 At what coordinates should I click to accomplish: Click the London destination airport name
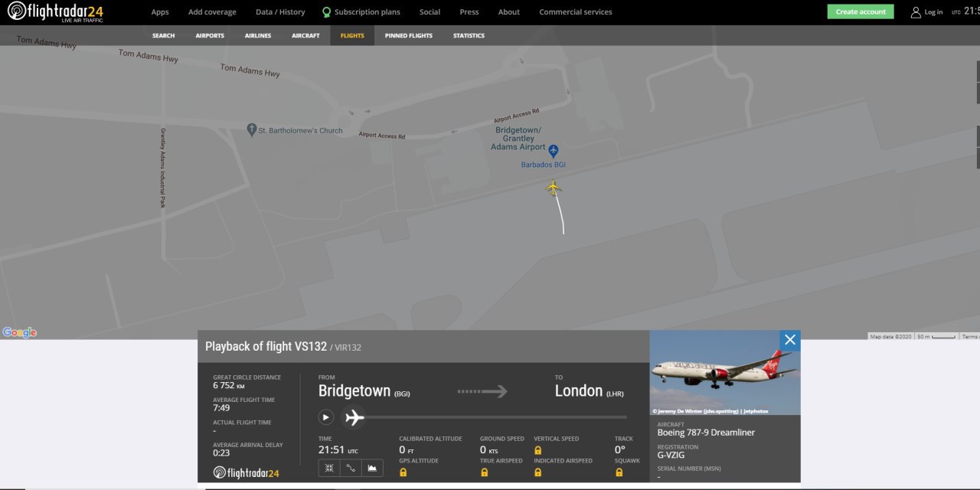coord(579,390)
